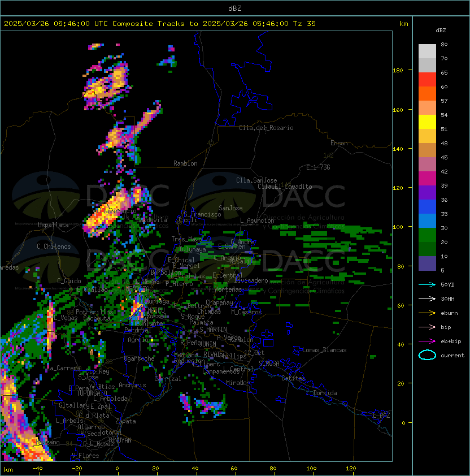The width and height of the screenshot is (470, 476).
Task: Click the 'V_Flores' map label
Action: click(x=85, y=456)
